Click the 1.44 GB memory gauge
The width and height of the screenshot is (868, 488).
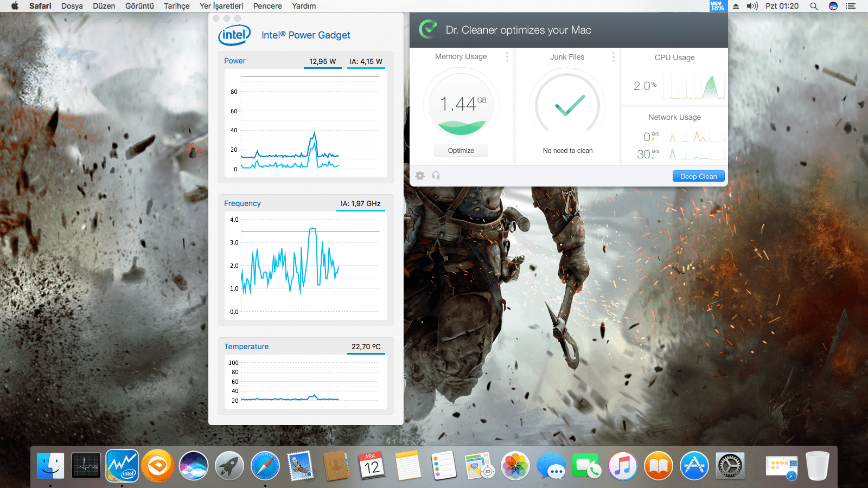(x=461, y=105)
